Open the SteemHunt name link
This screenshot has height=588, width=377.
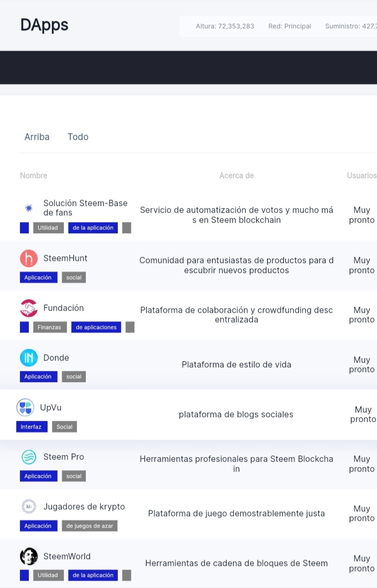[65, 258]
